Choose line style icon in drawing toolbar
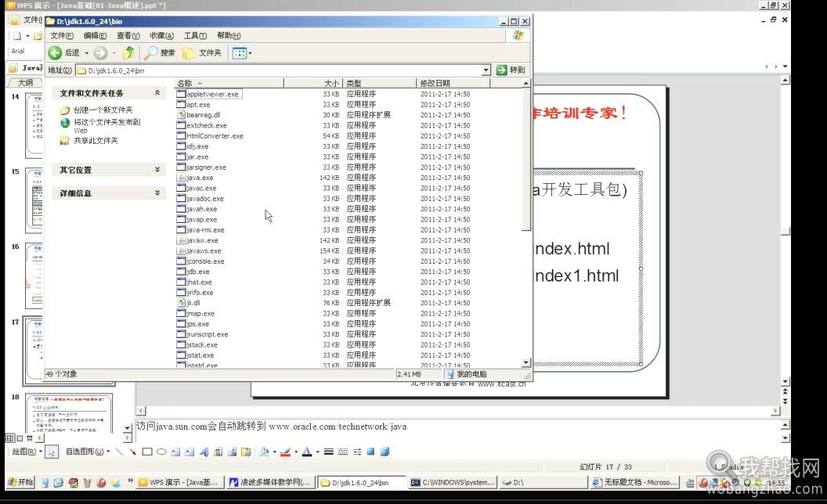Viewport: 827px width, 504px height. point(328,452)
